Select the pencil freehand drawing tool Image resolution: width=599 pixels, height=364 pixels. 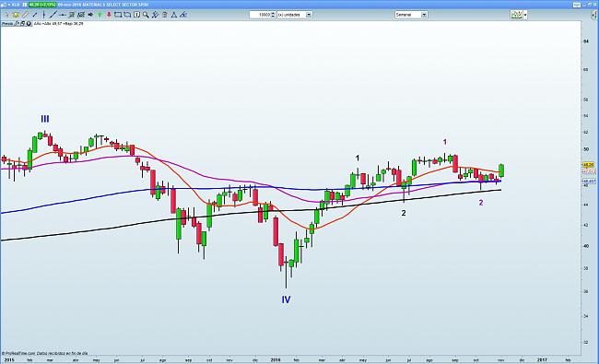click(25, 15)
